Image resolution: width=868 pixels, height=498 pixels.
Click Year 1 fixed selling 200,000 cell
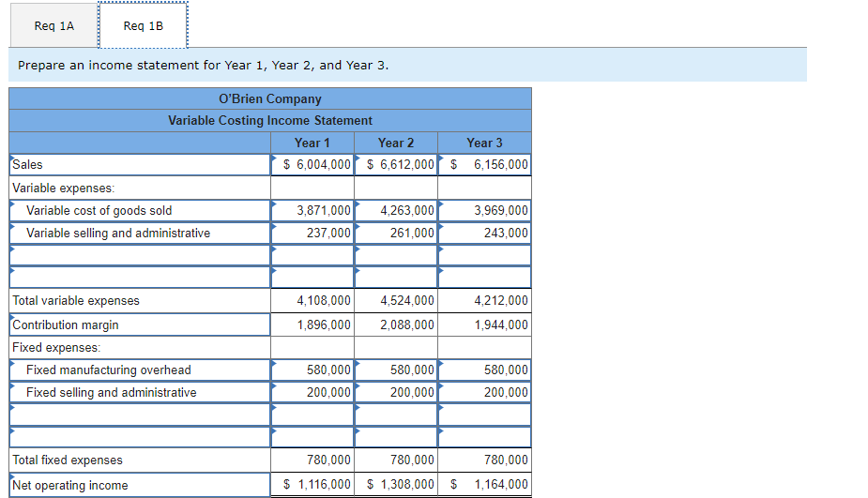[x=312, y=392]
